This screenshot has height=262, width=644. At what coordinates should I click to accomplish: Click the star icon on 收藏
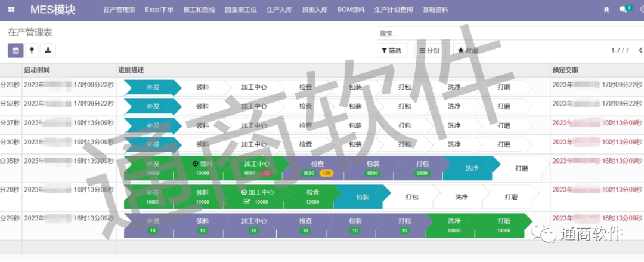pos(461,51)
